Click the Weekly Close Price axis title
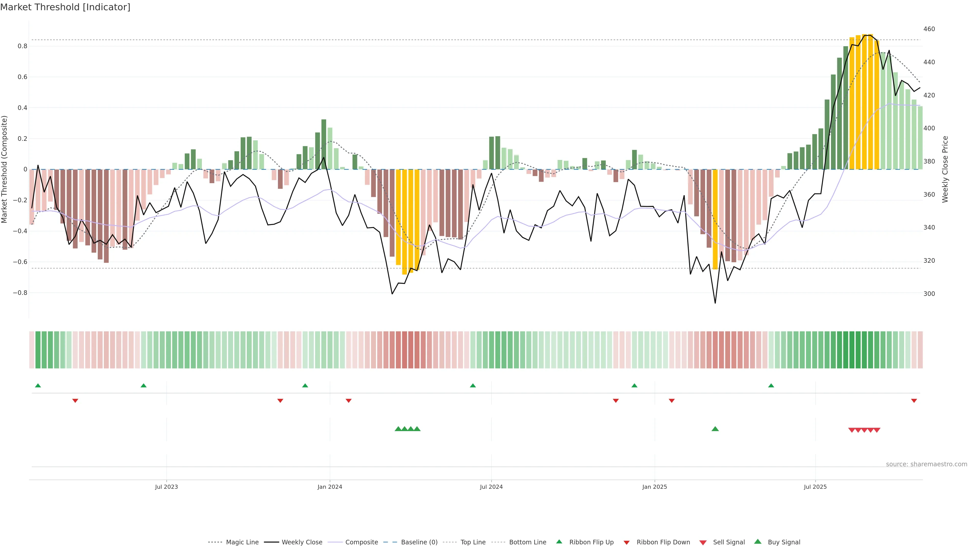Image resolution: width=980 pixels, height=551 pixels. (945, 169)
